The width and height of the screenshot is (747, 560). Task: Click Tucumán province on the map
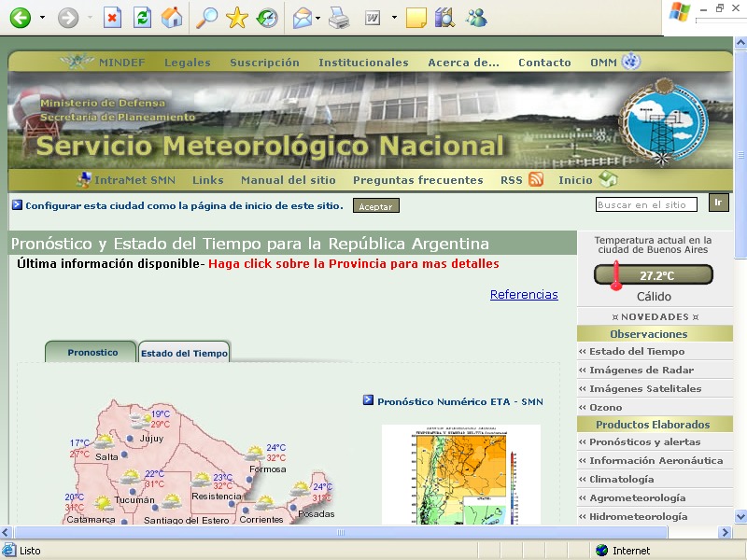134,500
